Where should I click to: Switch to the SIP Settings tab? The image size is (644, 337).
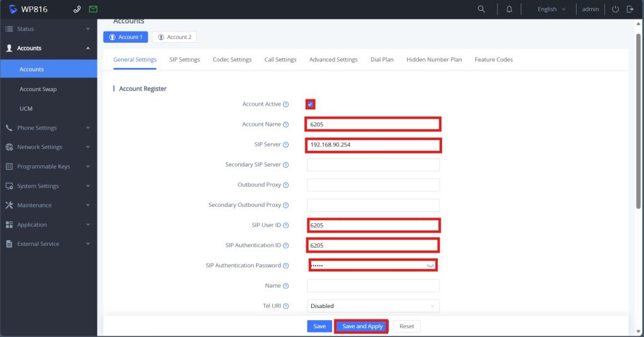(x=184, y=60)
